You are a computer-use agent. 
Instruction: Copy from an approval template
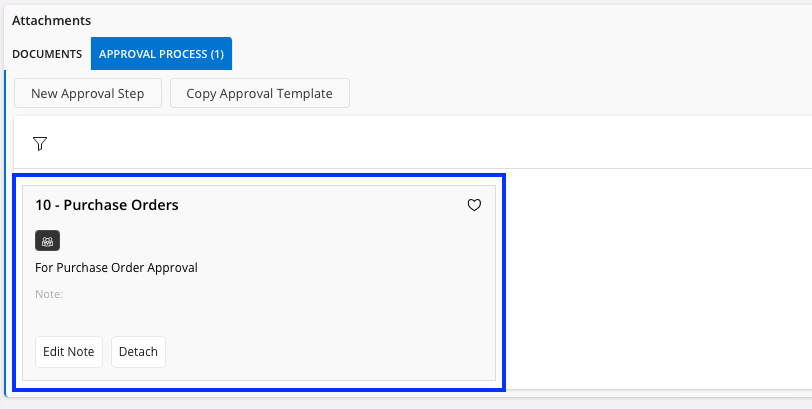click(259, 94)
